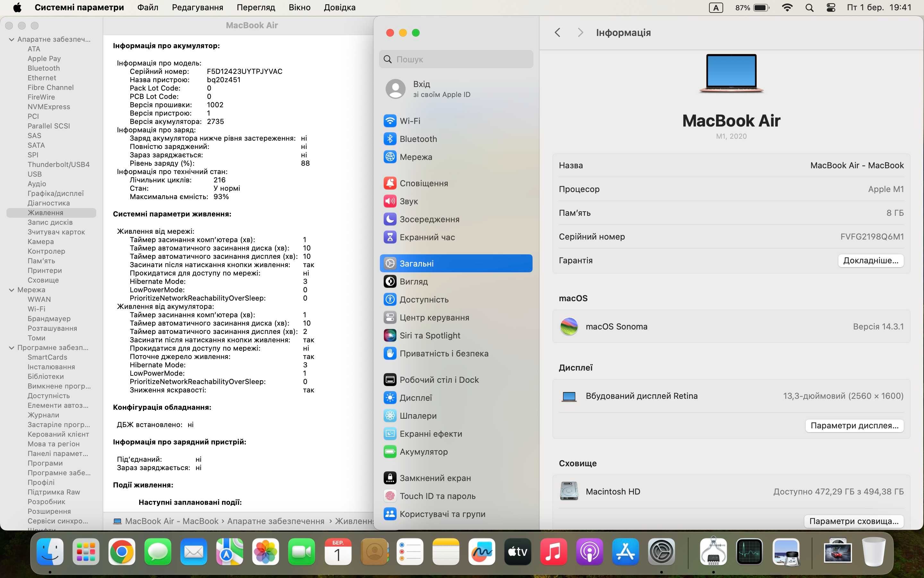The image size is (924, 578).
Task: Select Брандмауер under Мережа tree
Action: pyautogui.click(x=49, y=319)
